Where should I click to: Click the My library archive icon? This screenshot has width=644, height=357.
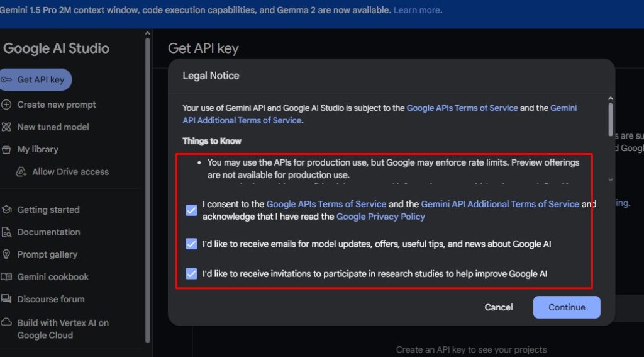pyautogui.click(x=6, y=149)
